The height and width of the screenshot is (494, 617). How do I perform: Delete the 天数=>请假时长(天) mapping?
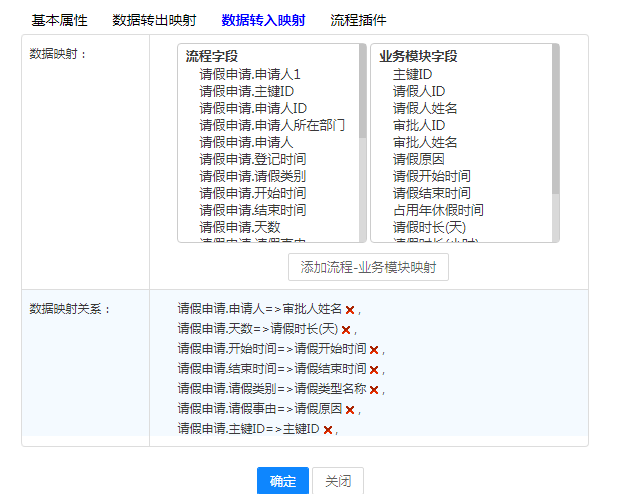click(346, 330)
